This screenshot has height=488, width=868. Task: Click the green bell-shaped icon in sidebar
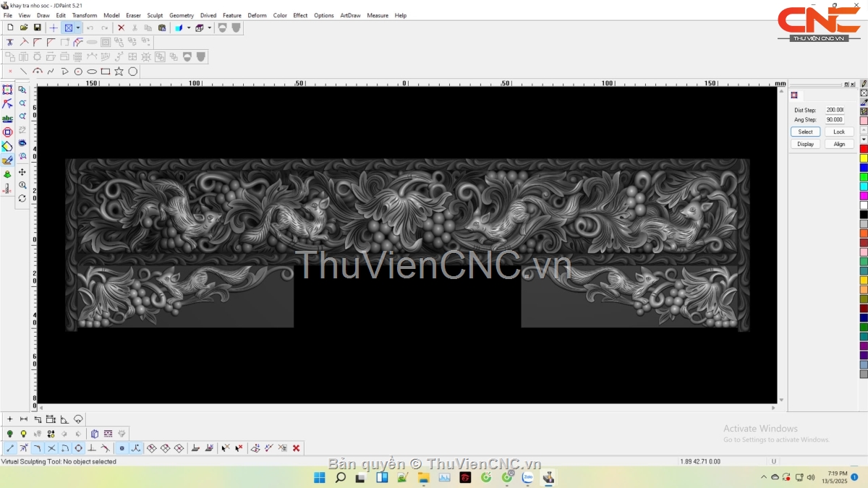coord(7,174)
